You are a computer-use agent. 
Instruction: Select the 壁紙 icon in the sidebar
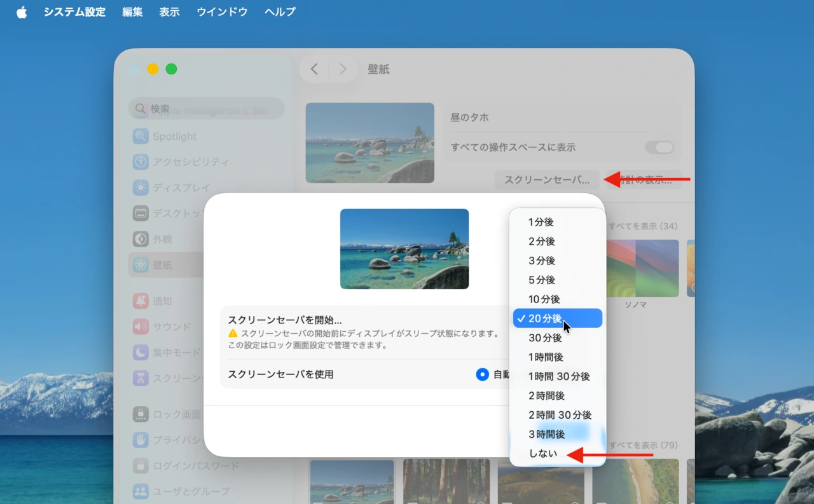pos(141,265)
